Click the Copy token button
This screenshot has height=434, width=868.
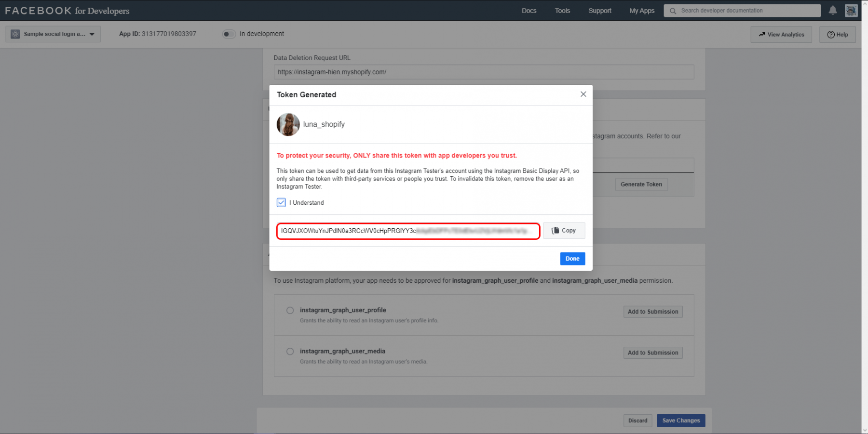(564, 230)
